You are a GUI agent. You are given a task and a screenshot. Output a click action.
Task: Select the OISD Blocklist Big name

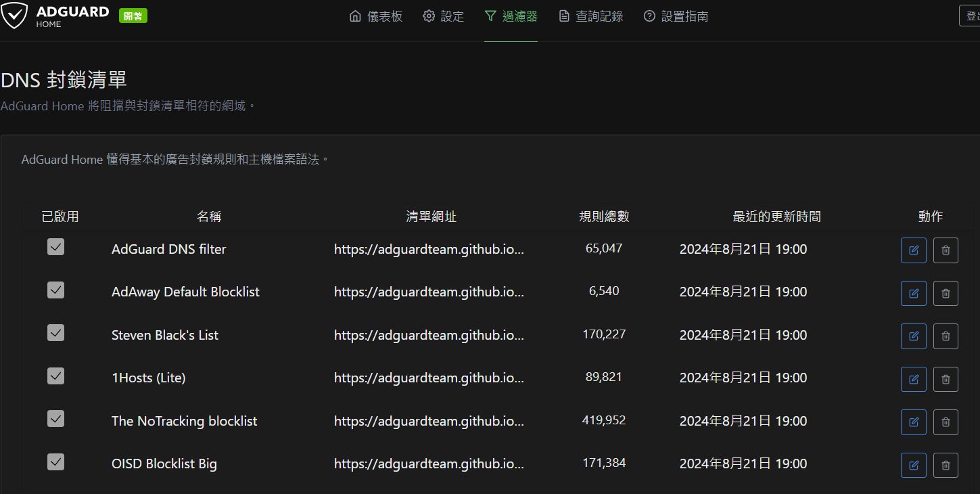164,464
